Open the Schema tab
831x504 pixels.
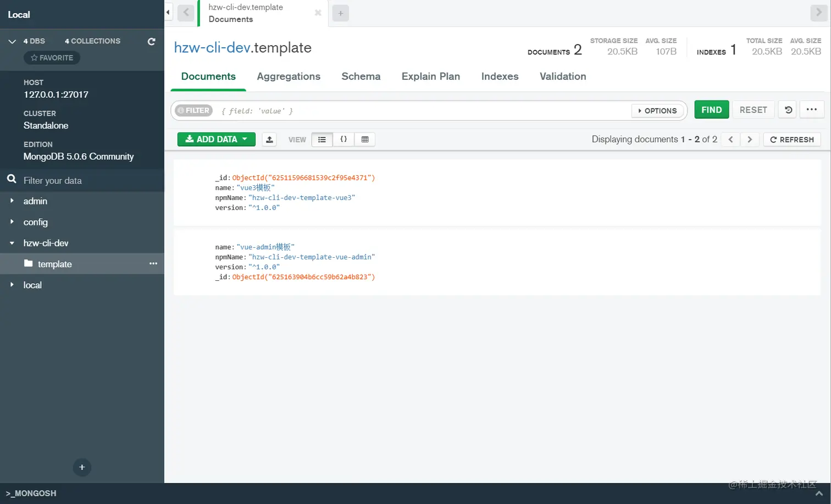(x=361, y=77)
